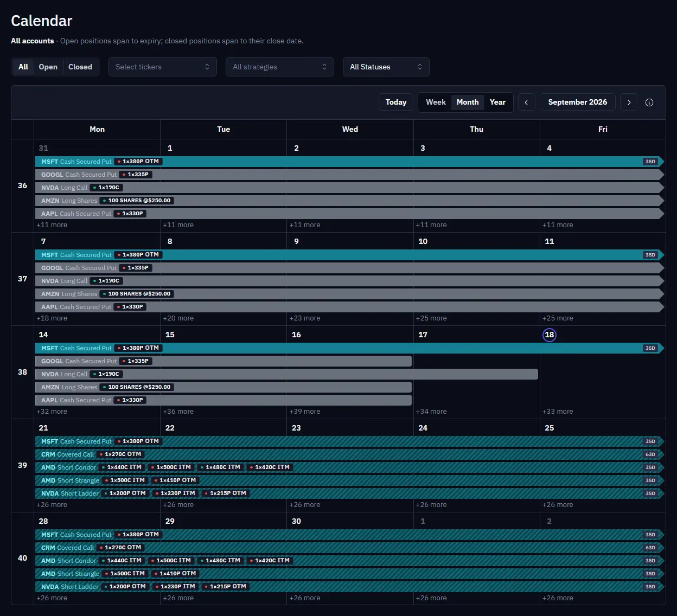The height and width of the screenshot is (616, 677).
Task: Show +20 more on Tuesday 8
Action: [178, 318]
